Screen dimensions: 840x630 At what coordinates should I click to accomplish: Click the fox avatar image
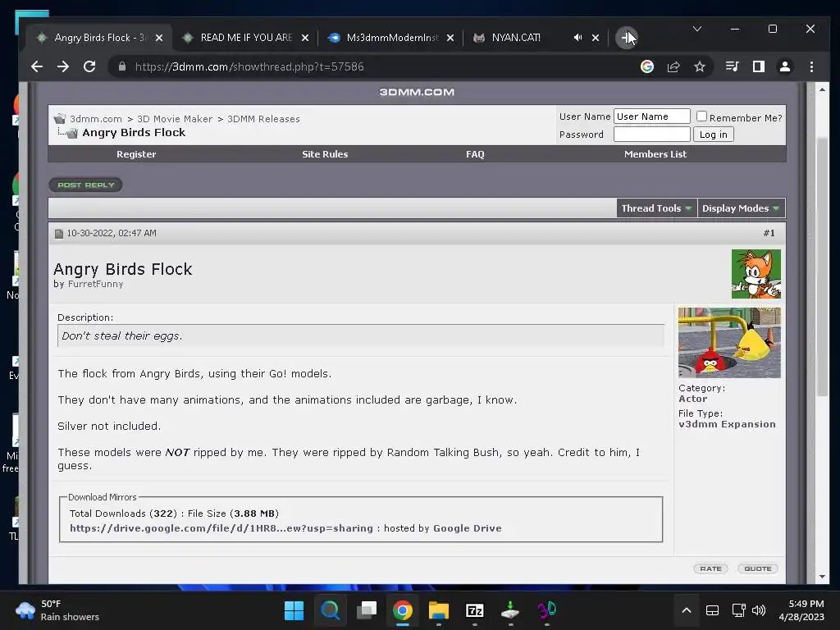(756, 274)
